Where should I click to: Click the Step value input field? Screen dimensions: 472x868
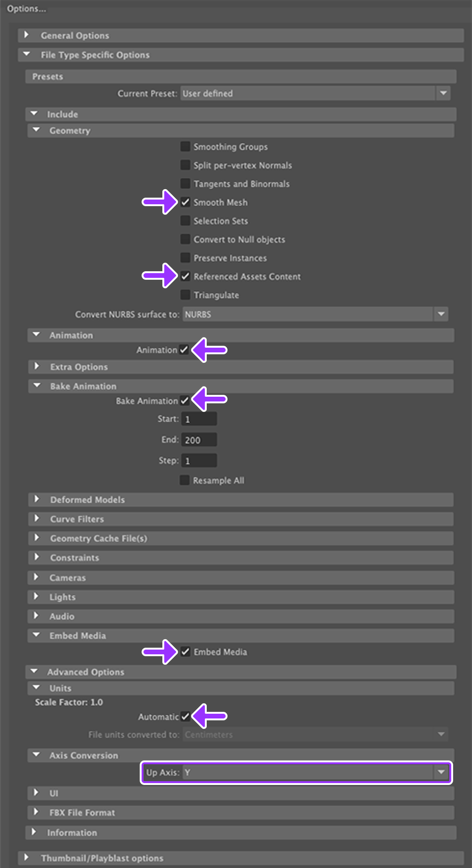[199, 460]
